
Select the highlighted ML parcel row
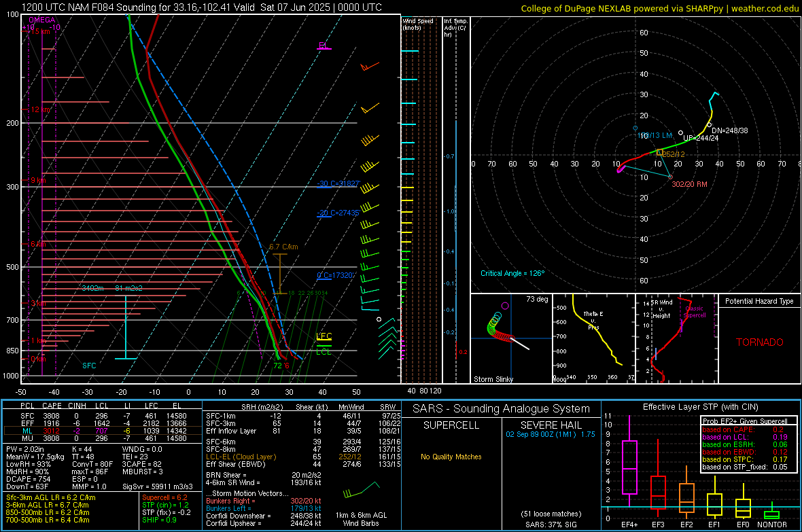pyautogui.click(x=103, y=431)
